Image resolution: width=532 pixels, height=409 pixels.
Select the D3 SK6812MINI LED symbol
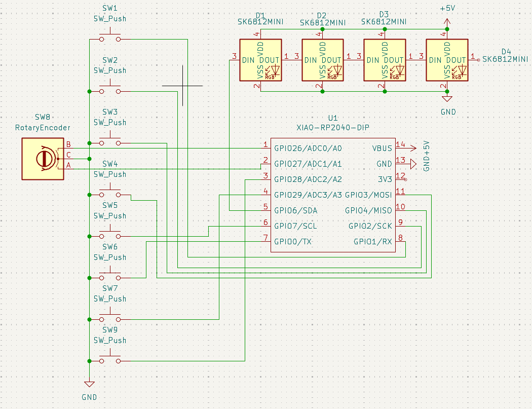click(x=385, y=60)
